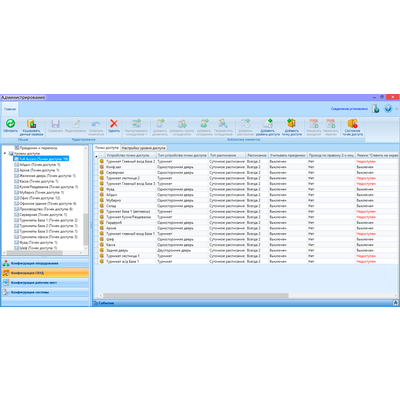Click Добавить уровень доступа toolbar icon
The height and width of the screenshot is (400, 400).
(x=267, y=124)
